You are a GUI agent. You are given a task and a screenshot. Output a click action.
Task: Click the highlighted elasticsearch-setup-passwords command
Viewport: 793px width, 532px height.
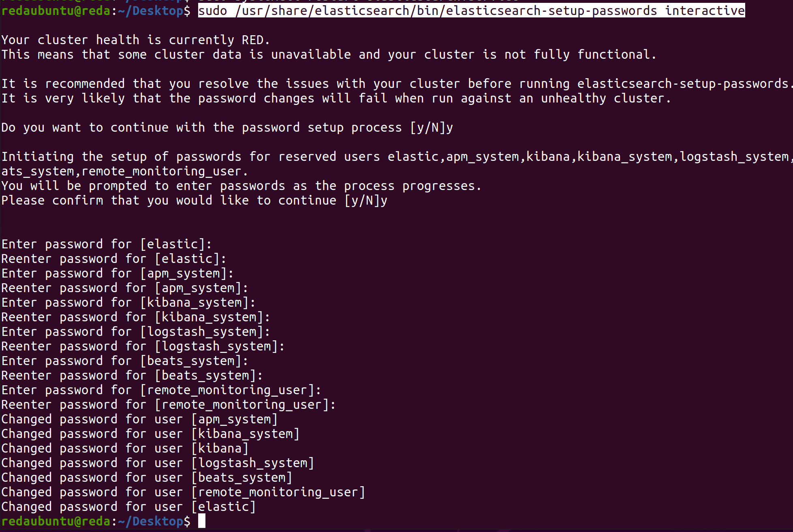tap(471, 11)
